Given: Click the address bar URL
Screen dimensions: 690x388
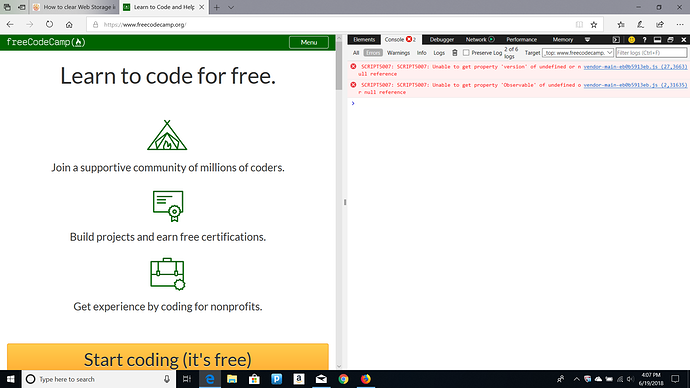Looking at the screenshot, I should 145,25.
